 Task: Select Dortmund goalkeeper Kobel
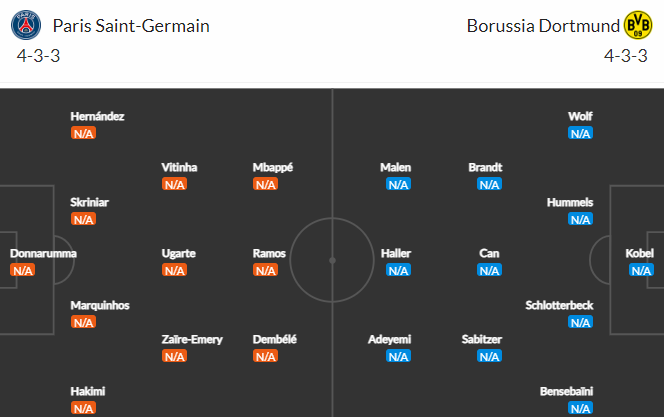(x=640, y=253)
